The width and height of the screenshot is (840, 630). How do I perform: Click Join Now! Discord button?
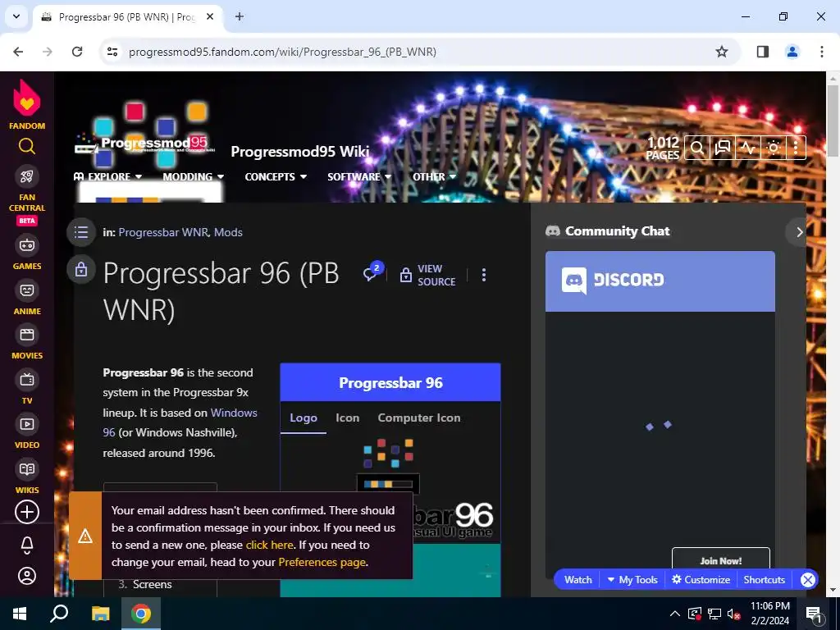pos(721,559)
